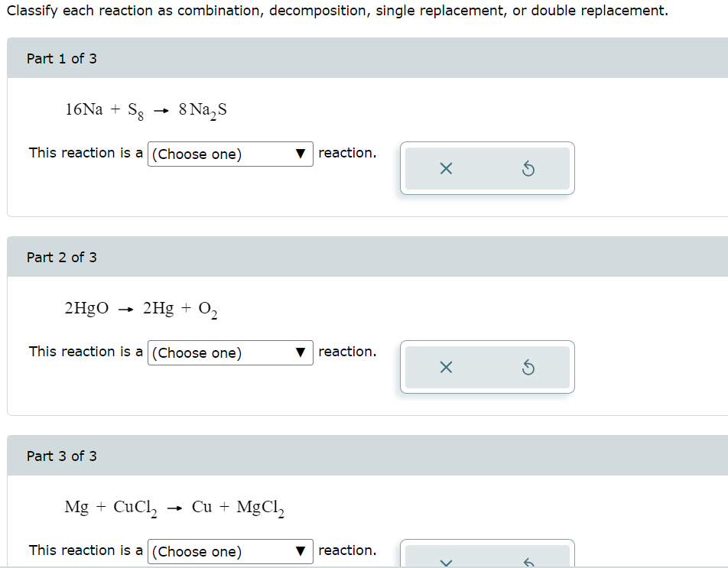
Task: Click the X clear icon in Part 2
Action: point(447,367)
